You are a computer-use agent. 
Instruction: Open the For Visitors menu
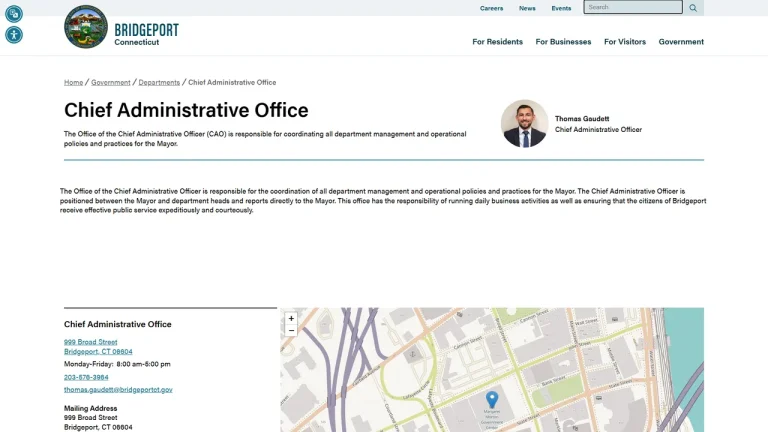pyautogui.click(x=624, y=42)
